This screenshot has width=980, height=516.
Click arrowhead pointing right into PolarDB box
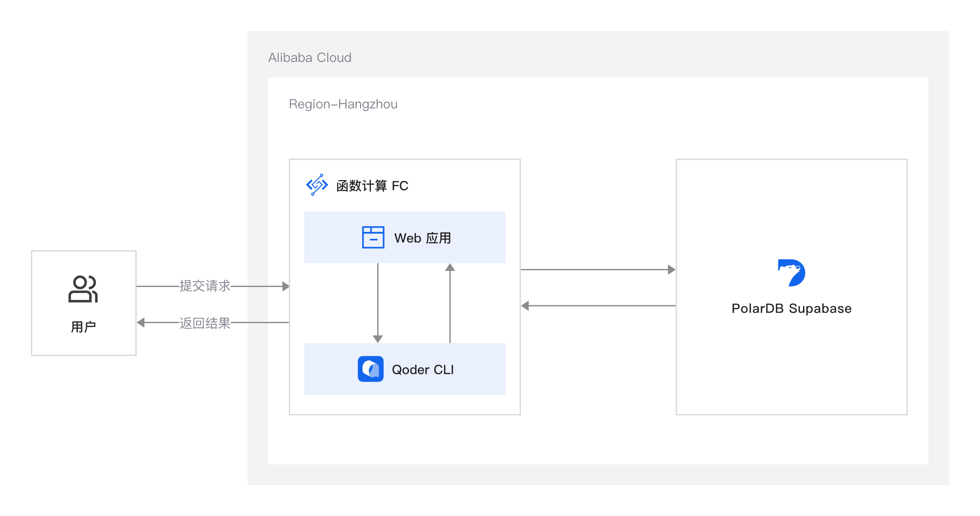tap(671, 269)
